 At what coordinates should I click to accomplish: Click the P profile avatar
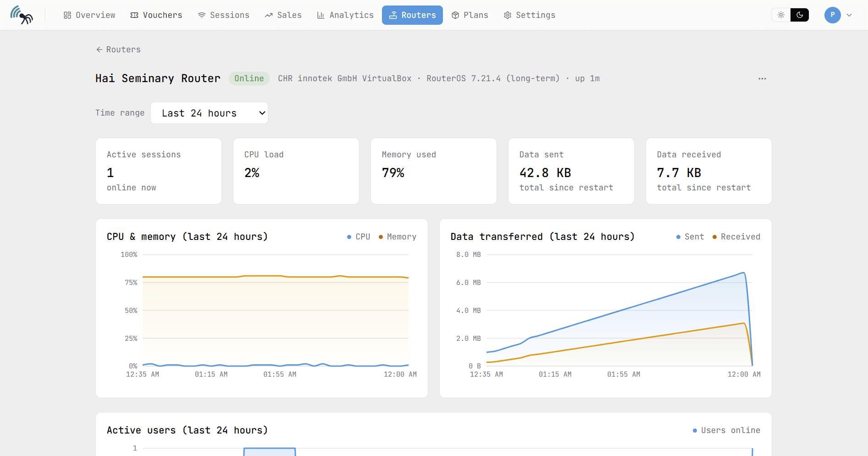(833, 15)
